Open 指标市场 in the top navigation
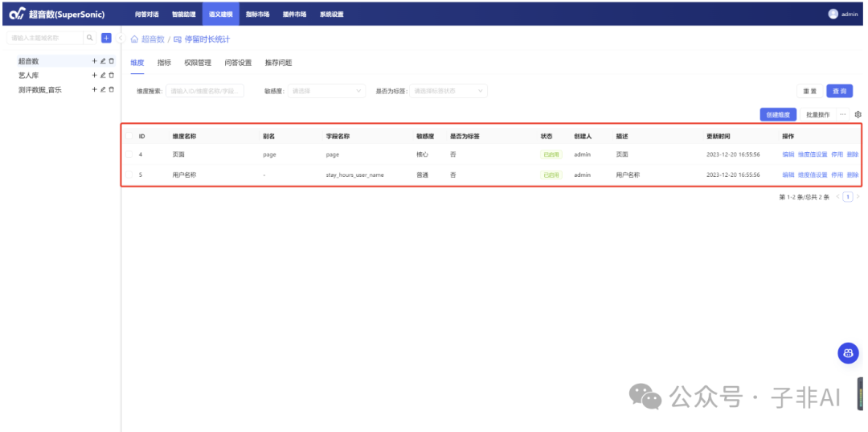Image resolution: width=868 pixels, height=432 pixels. point(257,14)
